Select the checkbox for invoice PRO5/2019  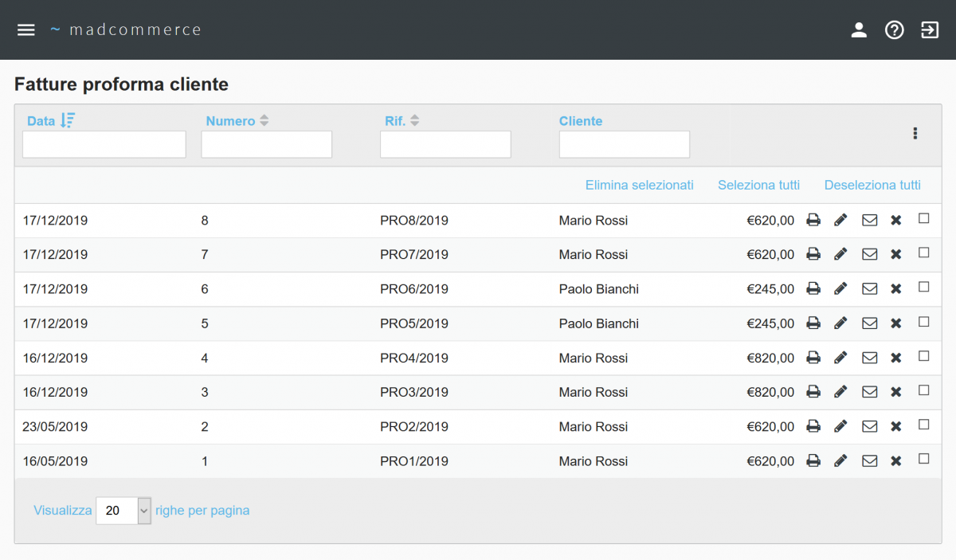tap(924, 322)
